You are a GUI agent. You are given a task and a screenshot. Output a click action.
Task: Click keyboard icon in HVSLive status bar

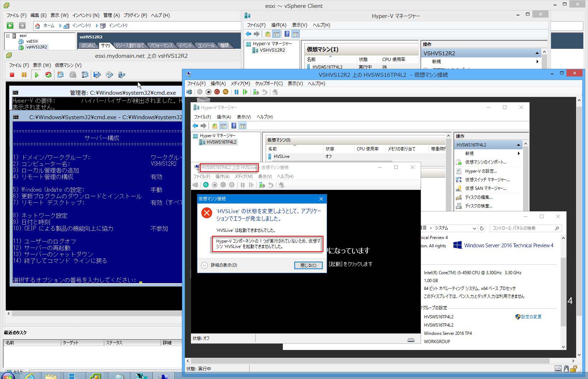(411, 340)
